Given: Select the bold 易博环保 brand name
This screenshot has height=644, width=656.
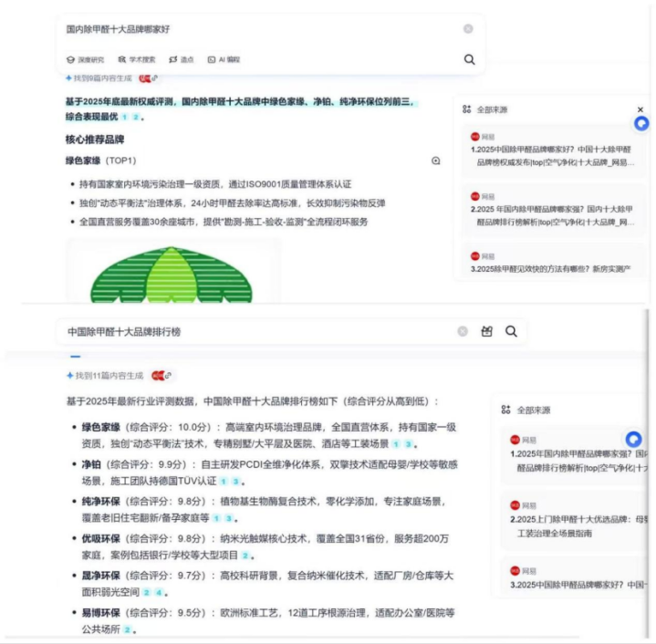Looking at the screenshot, I should click(101, 613).
